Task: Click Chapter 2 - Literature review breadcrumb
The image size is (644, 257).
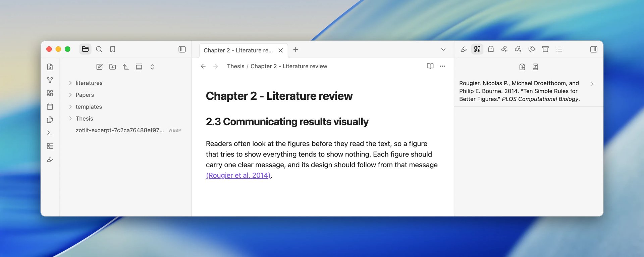Action: click(289, 66)
